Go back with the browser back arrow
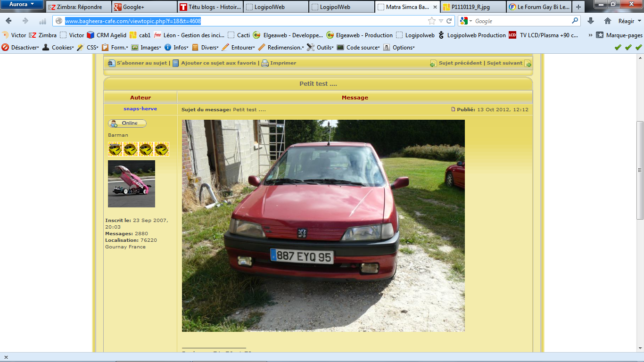 pos(8,21)
